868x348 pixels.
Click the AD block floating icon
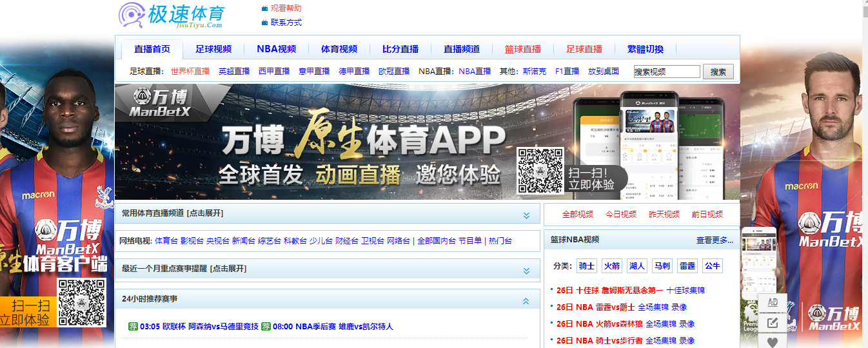click(x=773, y=302)
